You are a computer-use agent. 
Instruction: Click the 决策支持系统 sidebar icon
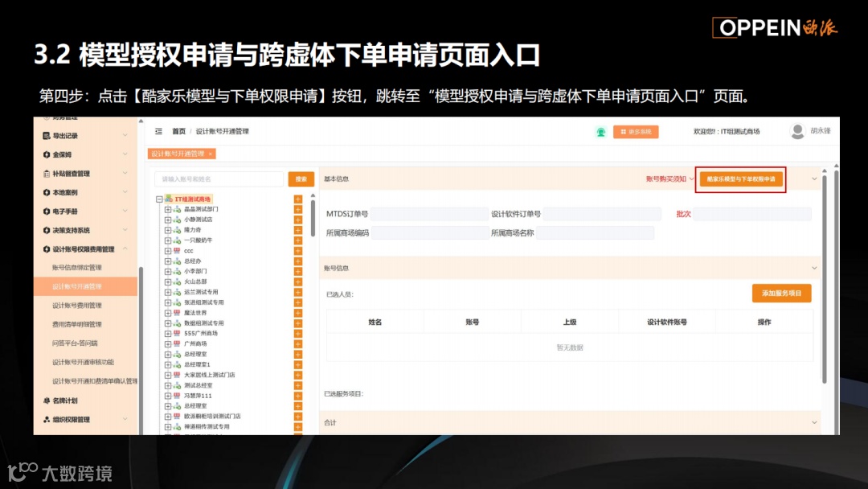click(47, 230)
